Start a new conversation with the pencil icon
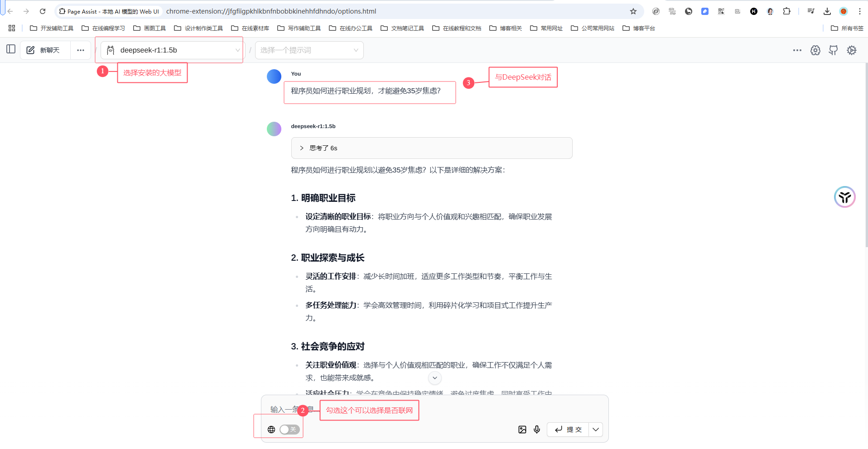 point(30,50)
